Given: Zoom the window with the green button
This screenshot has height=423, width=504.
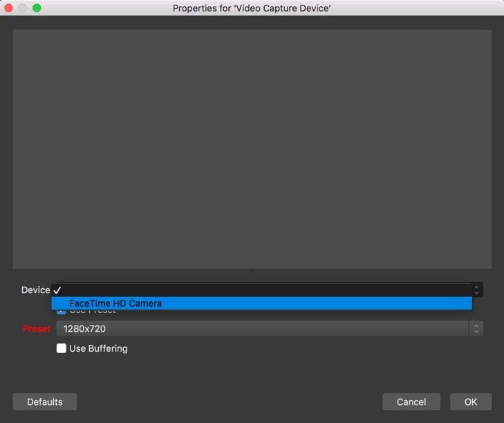Looking at the screenshot, I should [37, 8].
